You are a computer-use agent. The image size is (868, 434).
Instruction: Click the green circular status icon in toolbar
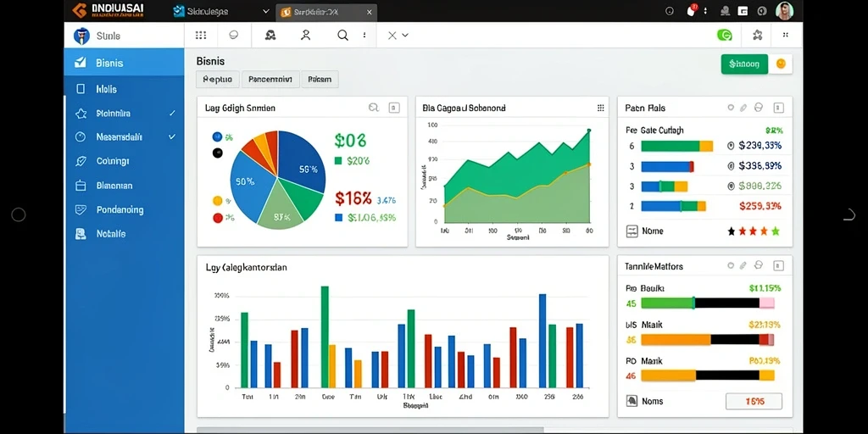point(724,36)
